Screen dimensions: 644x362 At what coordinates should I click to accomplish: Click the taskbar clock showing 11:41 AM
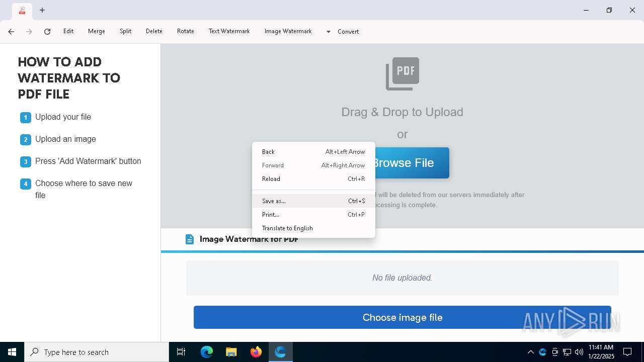tap(601, 352)
